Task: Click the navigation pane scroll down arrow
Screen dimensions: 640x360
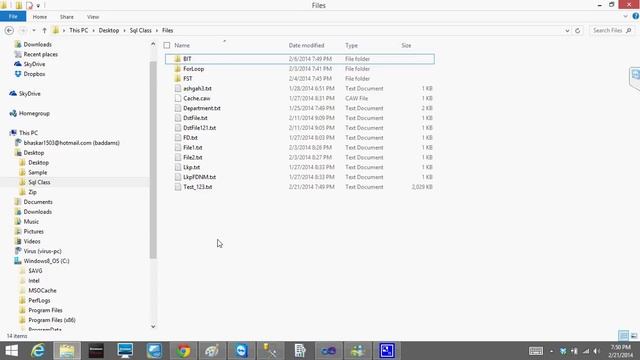Action: tap(153, 326)
